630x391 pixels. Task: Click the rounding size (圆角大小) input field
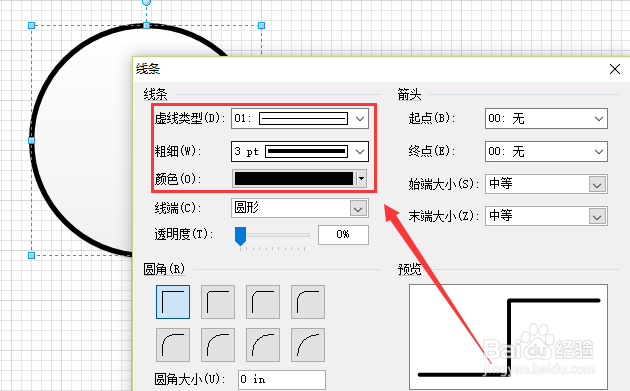pyautogui.click(x=282, y=380)
